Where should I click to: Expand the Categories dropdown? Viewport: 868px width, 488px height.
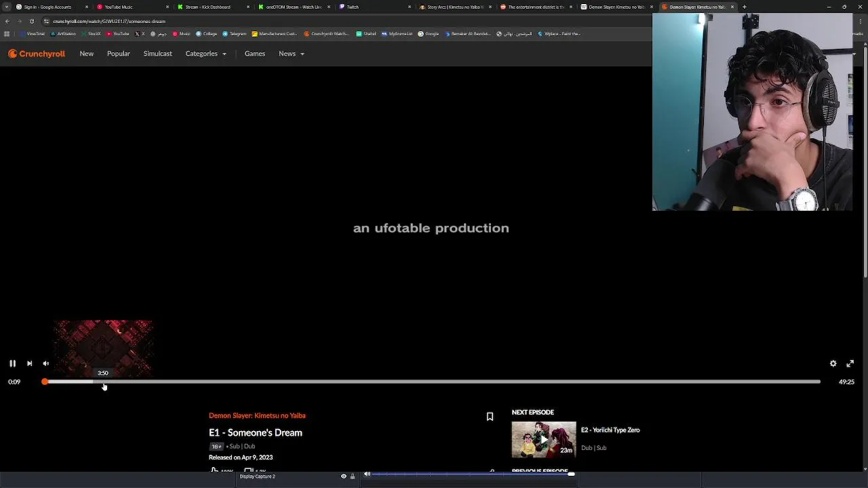[205, 54]
